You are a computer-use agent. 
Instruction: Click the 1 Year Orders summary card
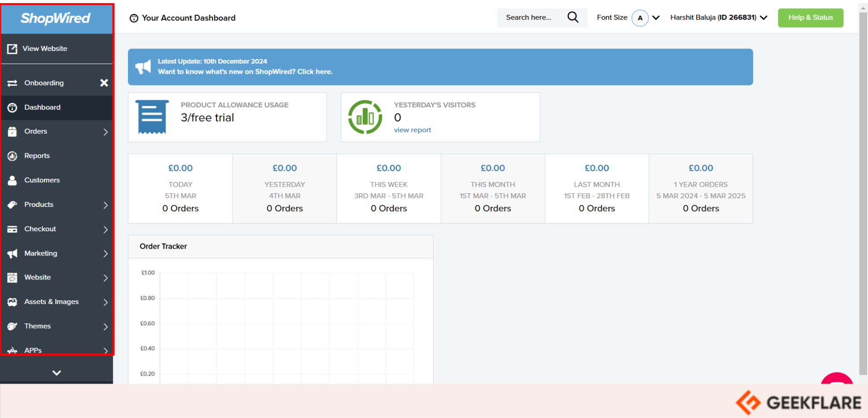[701, 189]
